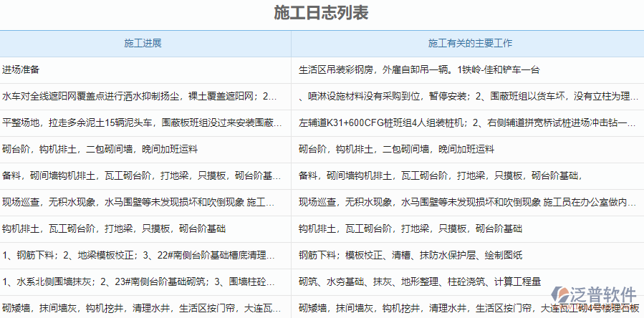Select the 左辅道K31+600CFG桩班组 cell
This screenshot has height=318, width=644.
(468, 123)
